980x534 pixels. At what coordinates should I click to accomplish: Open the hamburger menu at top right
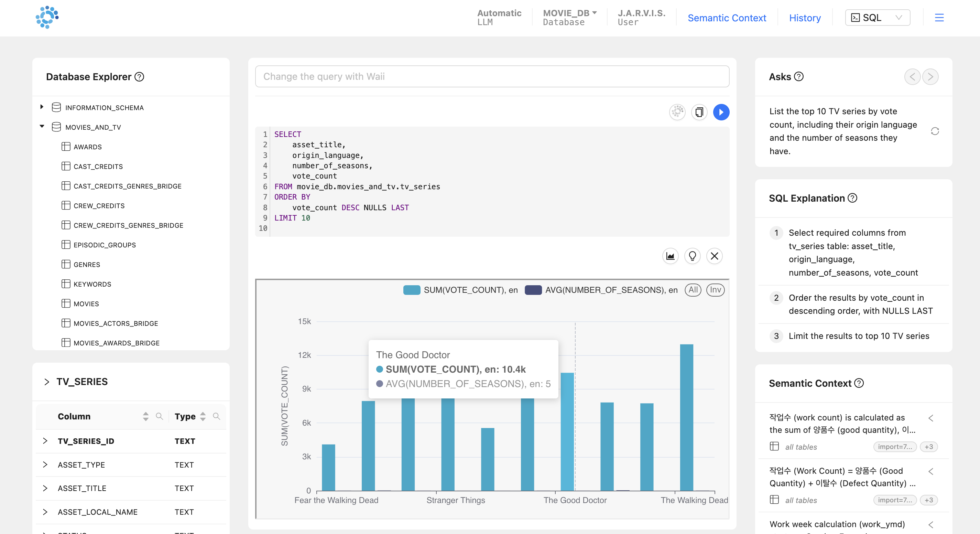point(939,18)
